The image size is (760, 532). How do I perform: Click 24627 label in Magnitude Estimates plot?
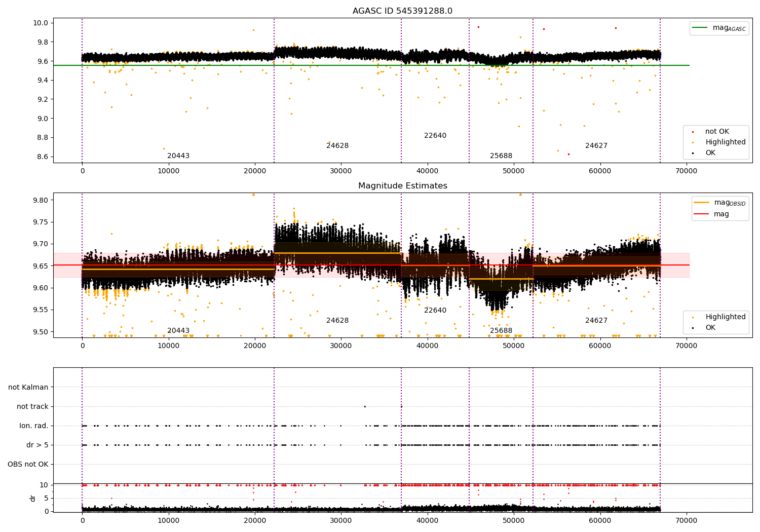[596, 320]
